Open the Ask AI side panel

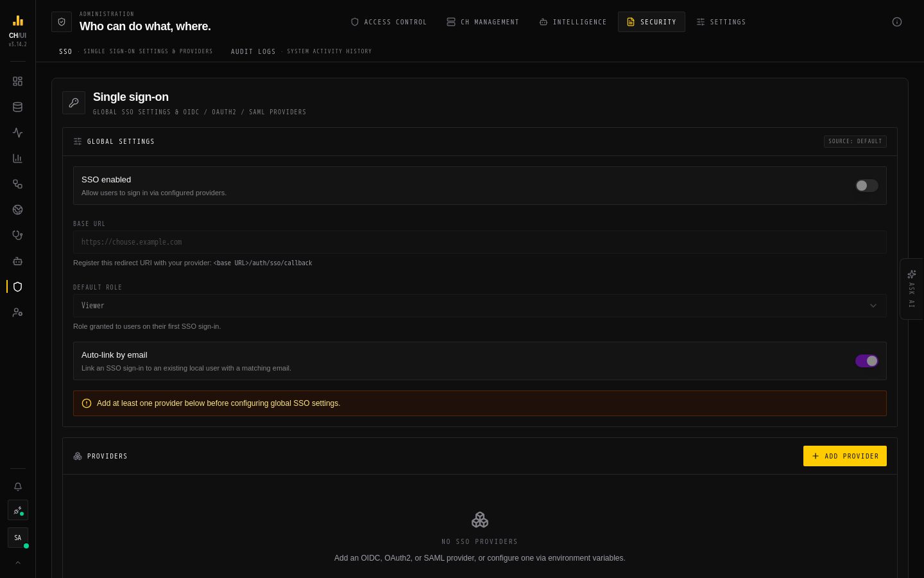point(912,289)
